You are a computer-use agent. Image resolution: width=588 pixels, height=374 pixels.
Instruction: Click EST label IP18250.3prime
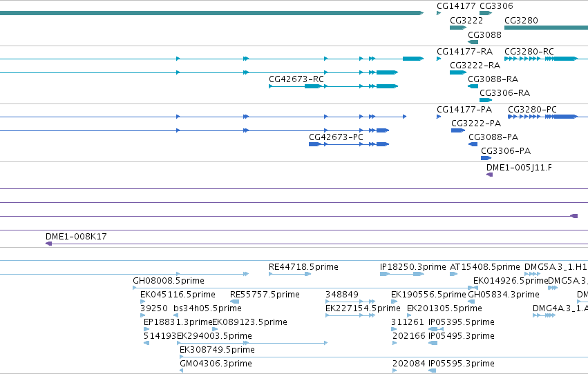[x=413, y=267]
